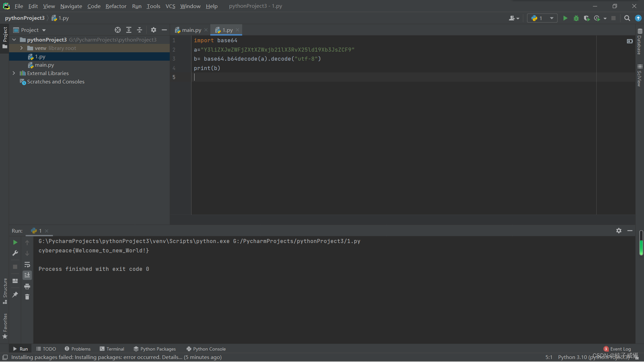Click the Debug bug icon

(x=576, y=18)
